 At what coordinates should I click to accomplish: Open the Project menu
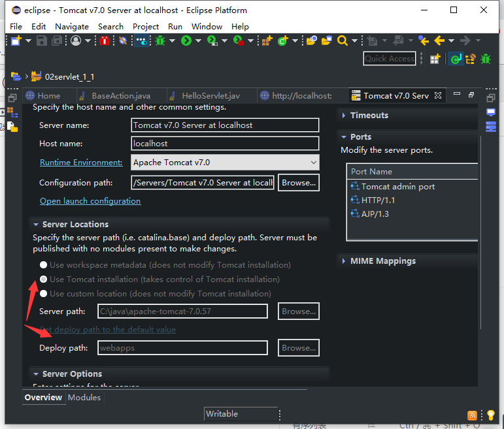(x=146, y=27)
